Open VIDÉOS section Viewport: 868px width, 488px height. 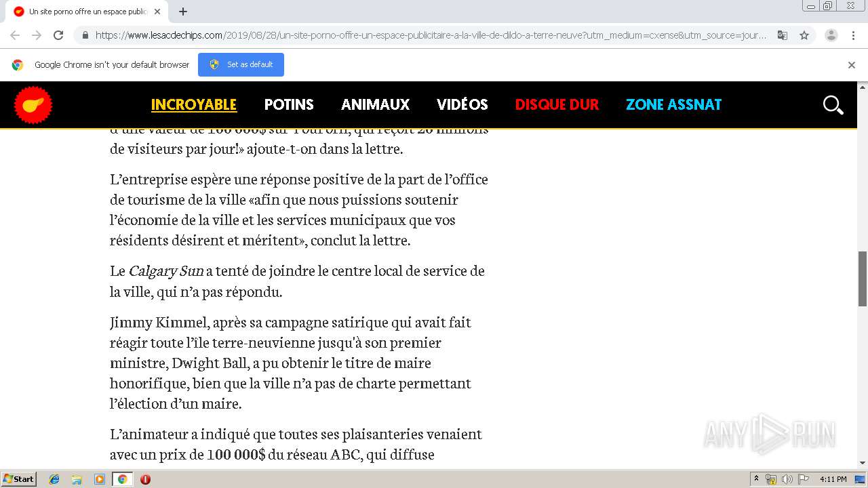[x=462, y=104]
